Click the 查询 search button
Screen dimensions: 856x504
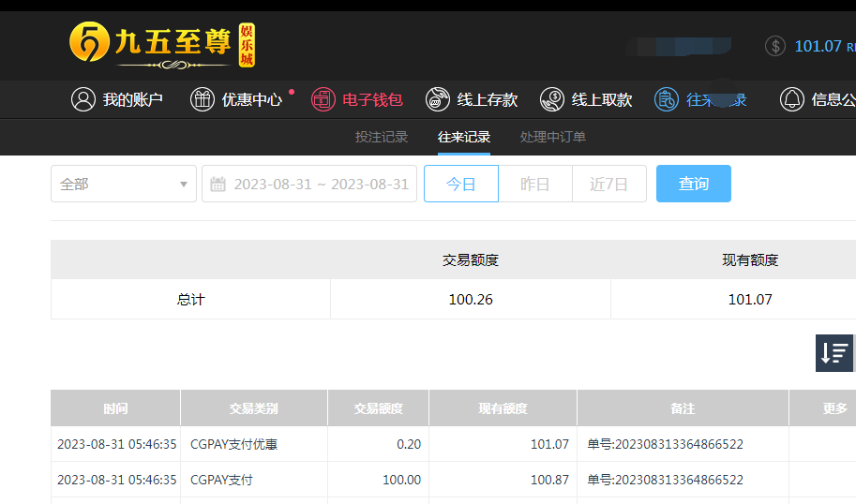click(693, 184)
